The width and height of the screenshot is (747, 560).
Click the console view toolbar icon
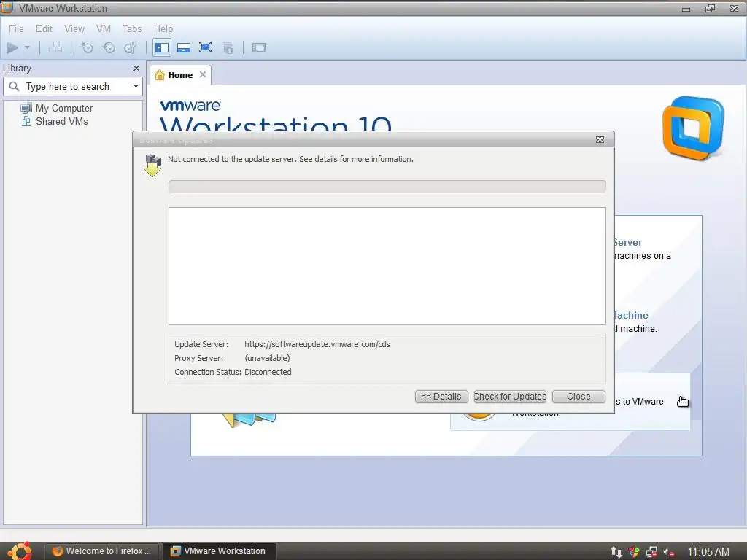click(259, 47)
